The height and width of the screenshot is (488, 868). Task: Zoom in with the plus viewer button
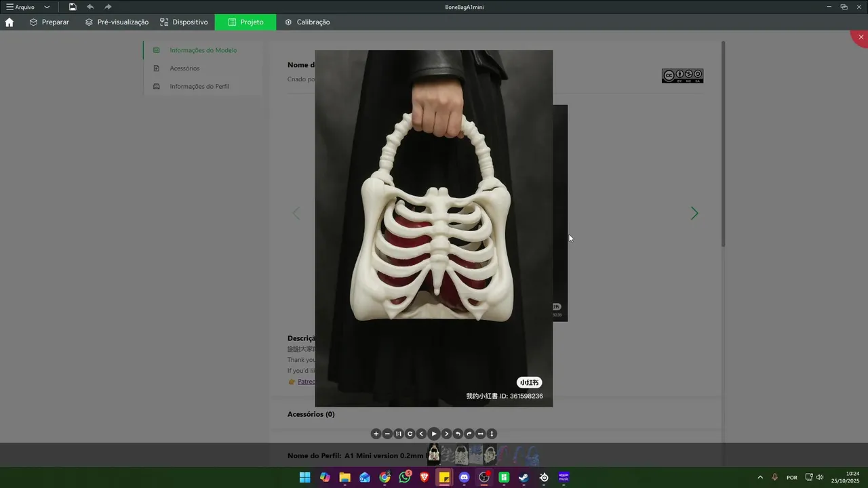[x=376, y=434]
